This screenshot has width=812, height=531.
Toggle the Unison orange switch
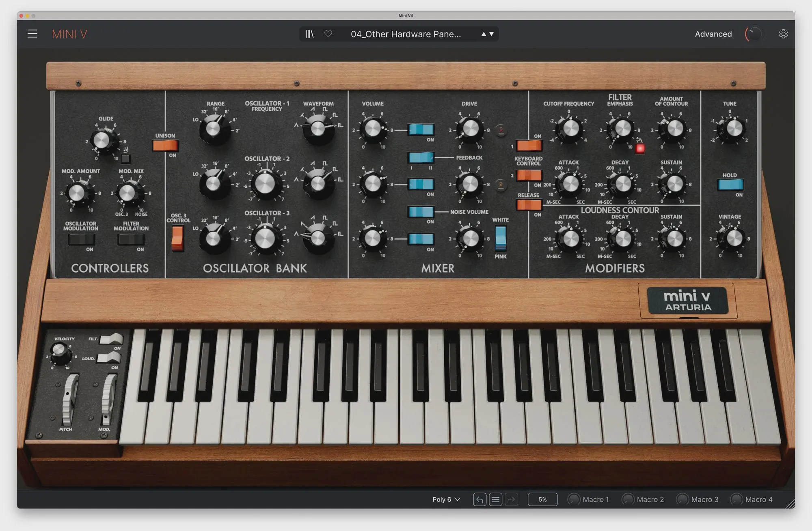(165, 145)
